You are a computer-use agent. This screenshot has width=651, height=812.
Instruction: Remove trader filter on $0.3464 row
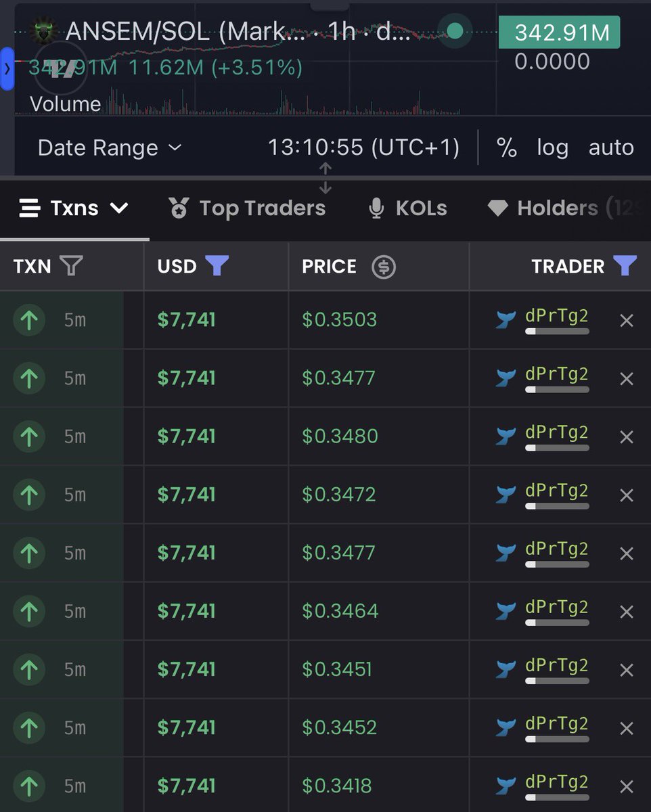[x=627, y=611]
